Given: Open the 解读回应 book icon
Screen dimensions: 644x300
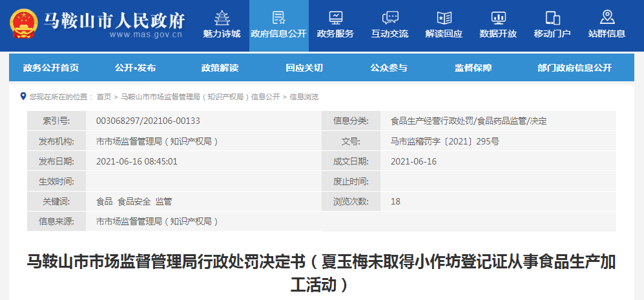Looking at the screenshot, I should 444,17.
